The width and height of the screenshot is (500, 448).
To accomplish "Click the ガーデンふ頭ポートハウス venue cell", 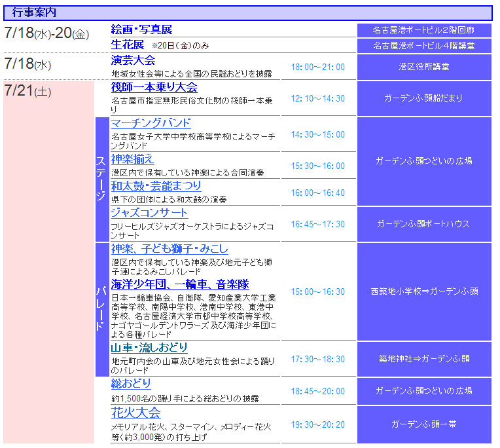I will [x=423, y=224].
